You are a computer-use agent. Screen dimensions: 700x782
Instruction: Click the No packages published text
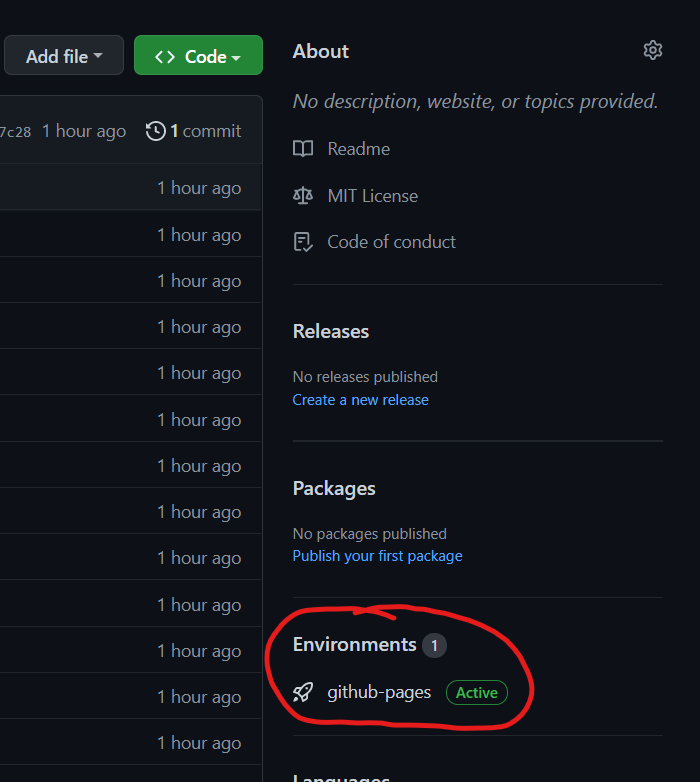point(369,534)
